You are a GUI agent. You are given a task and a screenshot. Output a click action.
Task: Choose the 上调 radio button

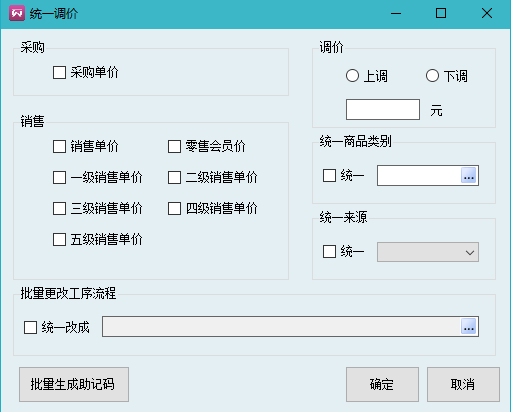click(352, 76)
